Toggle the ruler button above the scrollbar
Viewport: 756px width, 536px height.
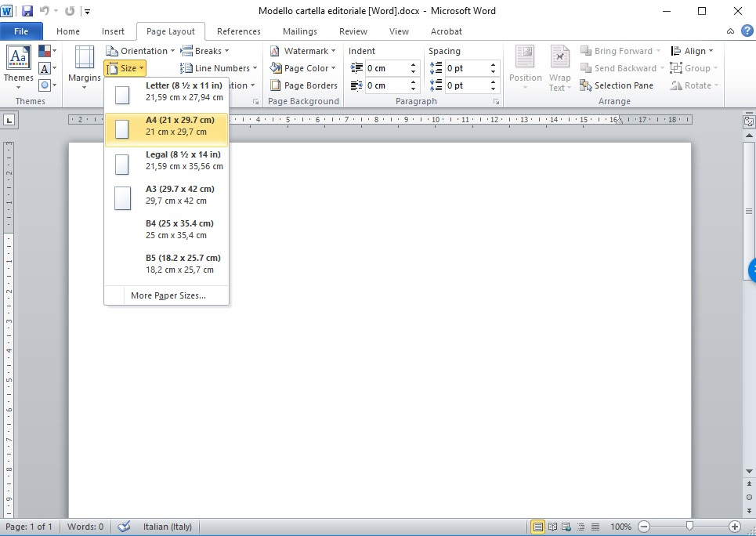pyautogui.click(x=749, y=121)
